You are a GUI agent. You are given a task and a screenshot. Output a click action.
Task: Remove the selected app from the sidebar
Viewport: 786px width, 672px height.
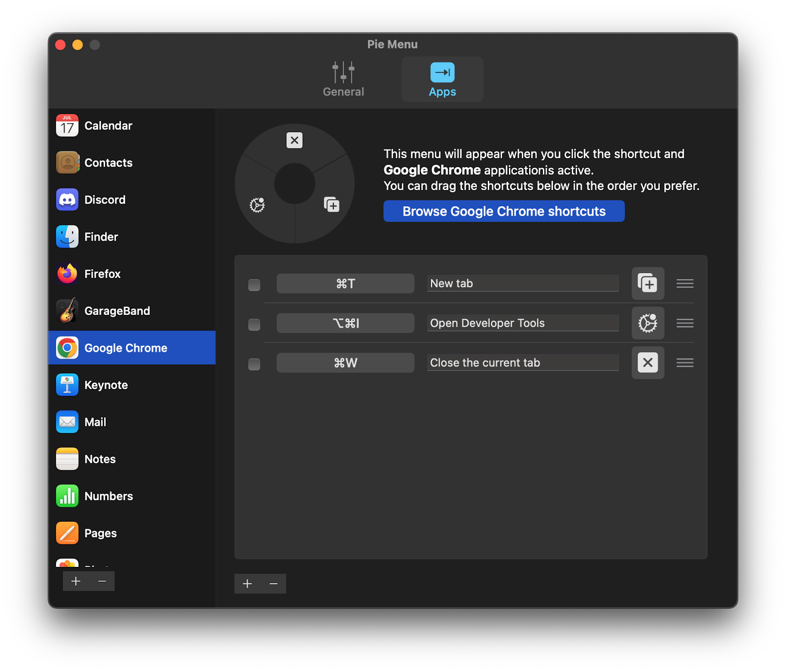click(x=102, y=581)
